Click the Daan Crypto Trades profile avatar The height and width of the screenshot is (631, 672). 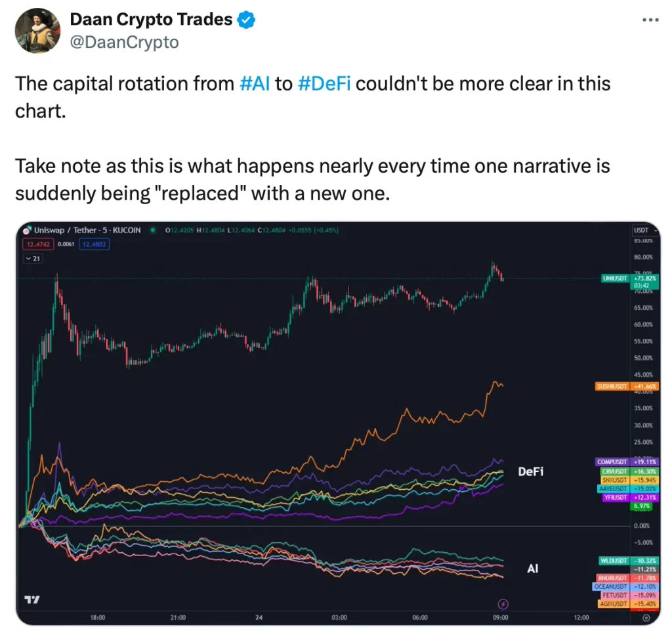tap(38, 31)
